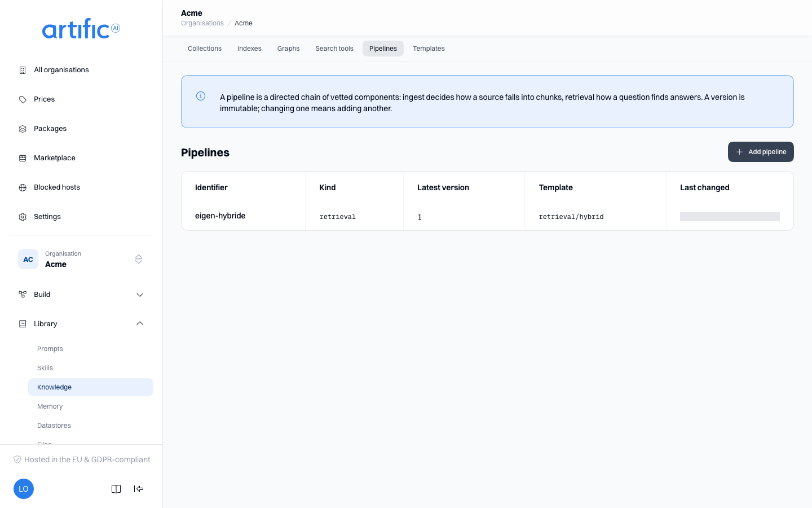This screenshot has width=812, height=508.
Task: Click the Blocked hosts globe icon
Action: tap(23, 187)
